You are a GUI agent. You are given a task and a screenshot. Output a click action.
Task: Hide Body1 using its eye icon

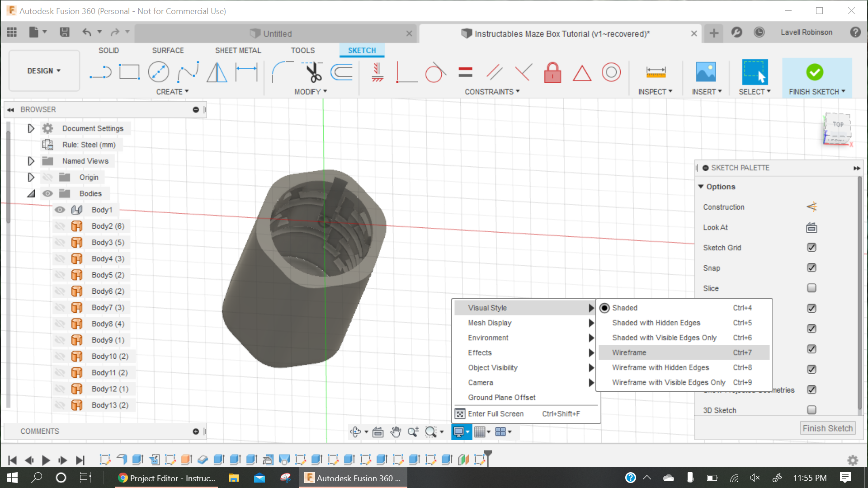(60, 210)
